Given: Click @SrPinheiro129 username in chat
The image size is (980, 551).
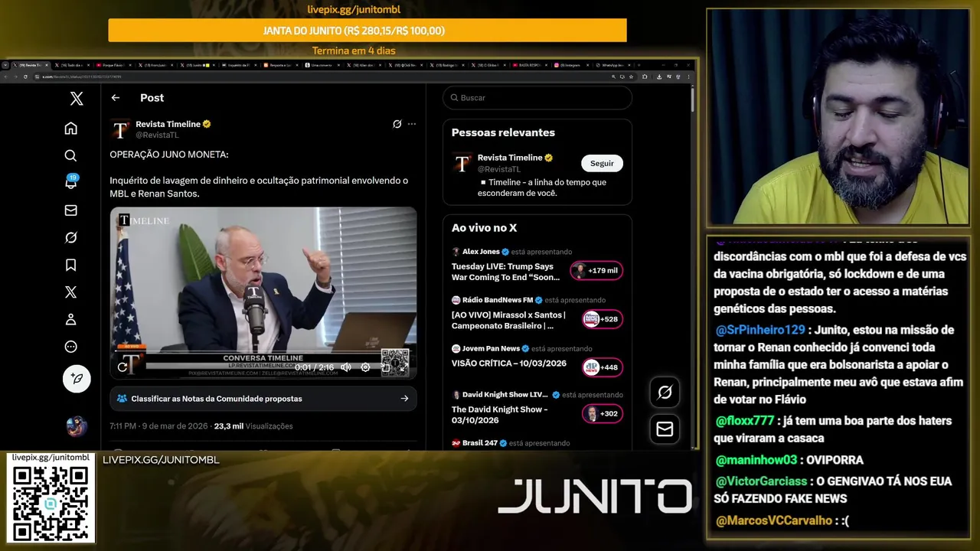Looking at the screenshot, I should [760, 330].
